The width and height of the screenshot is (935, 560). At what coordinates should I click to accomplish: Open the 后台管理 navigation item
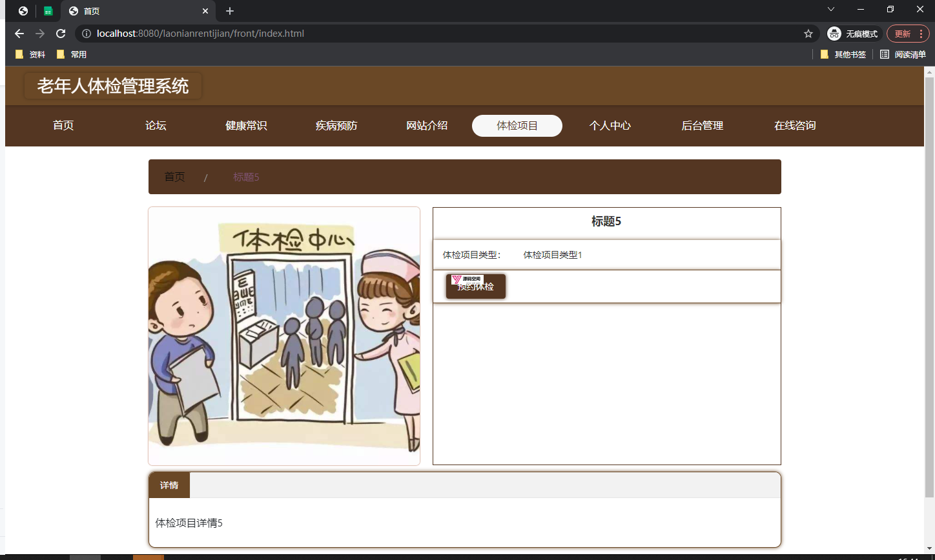pos(703,126)
